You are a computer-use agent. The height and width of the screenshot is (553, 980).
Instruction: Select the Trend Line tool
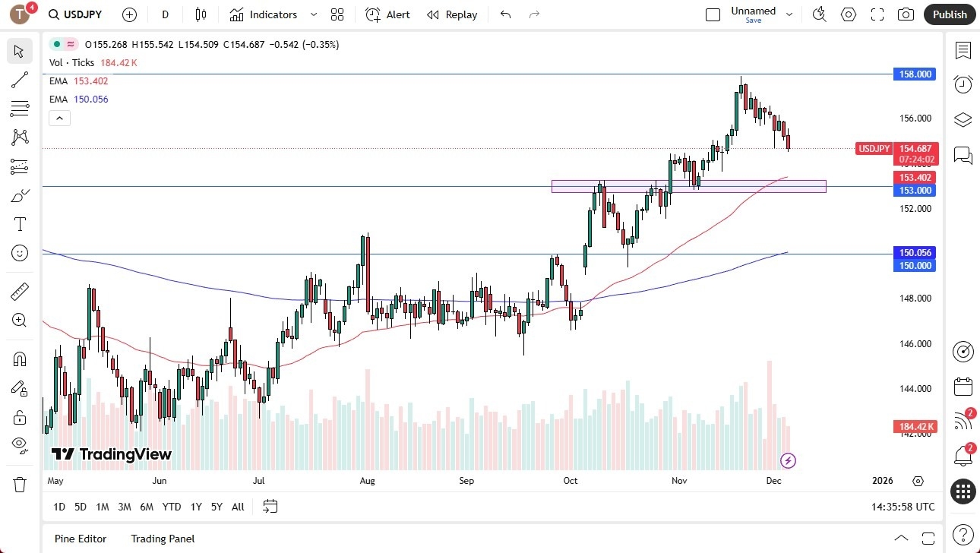coord(19,80)
